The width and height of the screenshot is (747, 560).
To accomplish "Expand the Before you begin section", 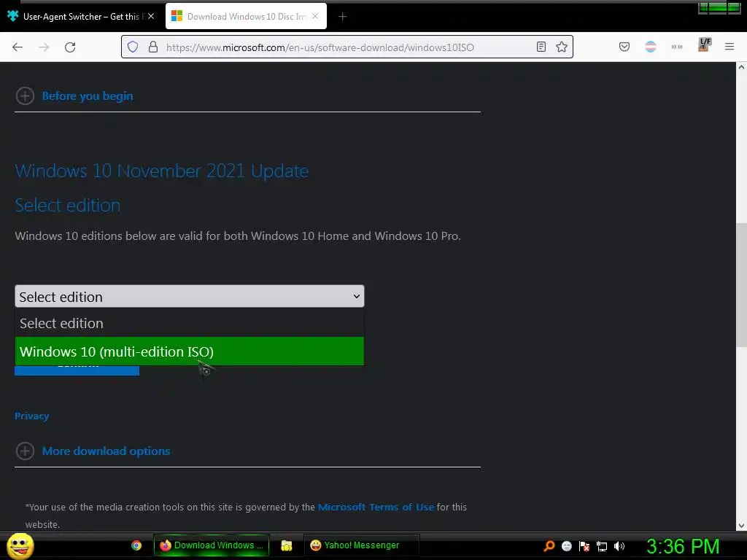I will click(x=25, y=96).
